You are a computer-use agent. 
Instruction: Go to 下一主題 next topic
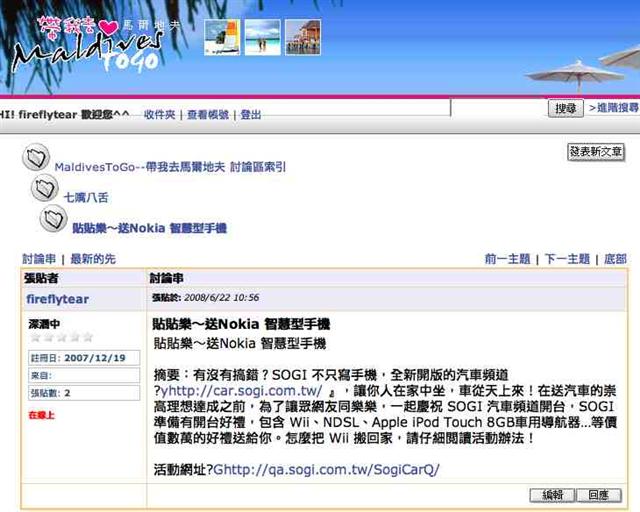coord(567,259)
